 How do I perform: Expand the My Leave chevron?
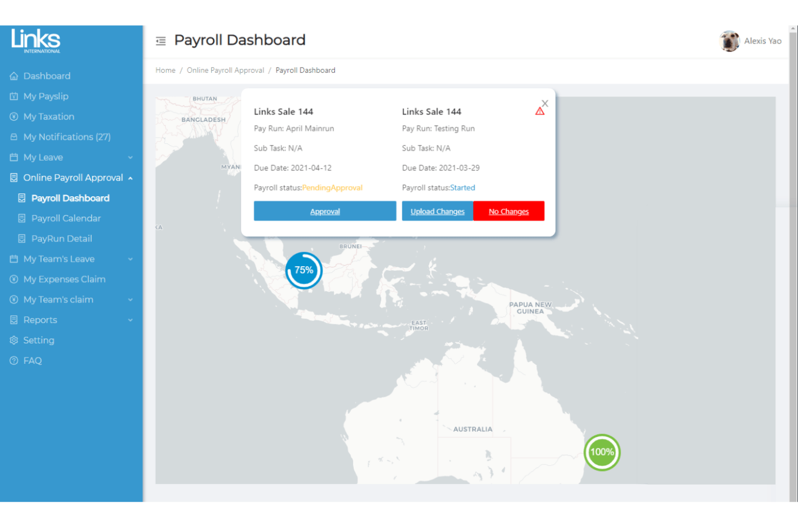click(130, 157)
